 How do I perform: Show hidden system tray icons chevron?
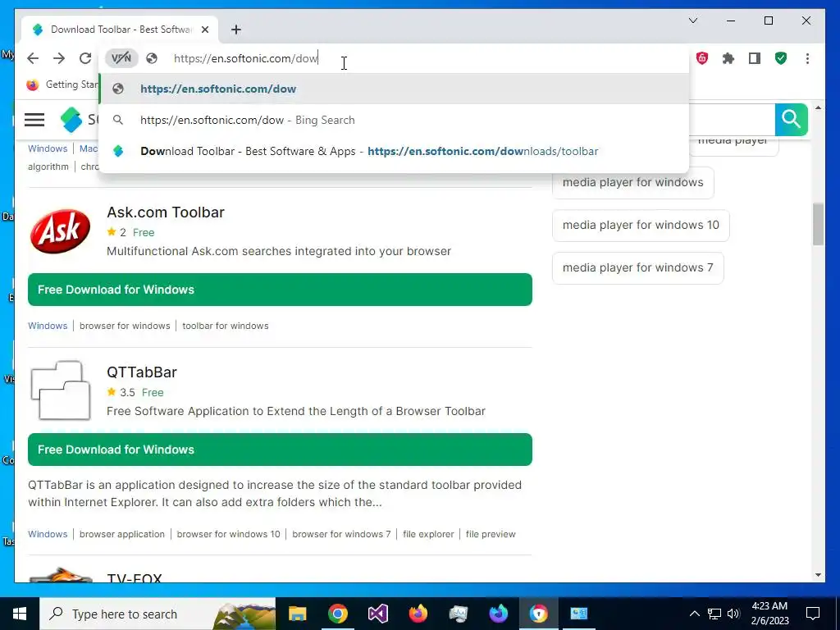pyautogui.click(x=694, y=614)
